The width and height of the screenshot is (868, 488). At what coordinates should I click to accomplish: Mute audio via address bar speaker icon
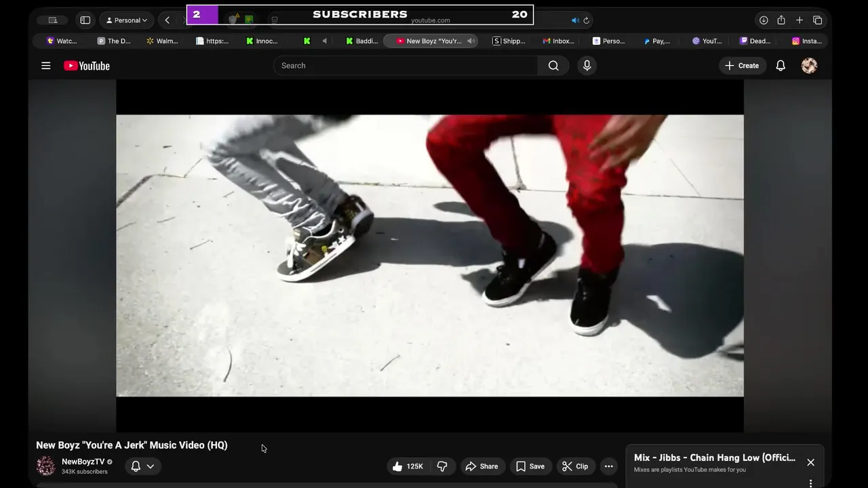575,20
